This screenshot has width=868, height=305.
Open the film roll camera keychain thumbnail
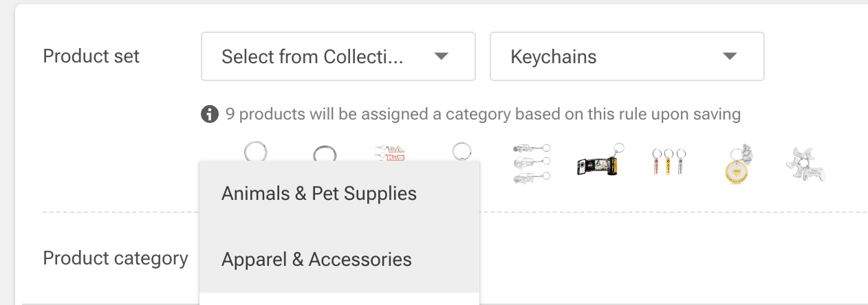coord(597,163)
